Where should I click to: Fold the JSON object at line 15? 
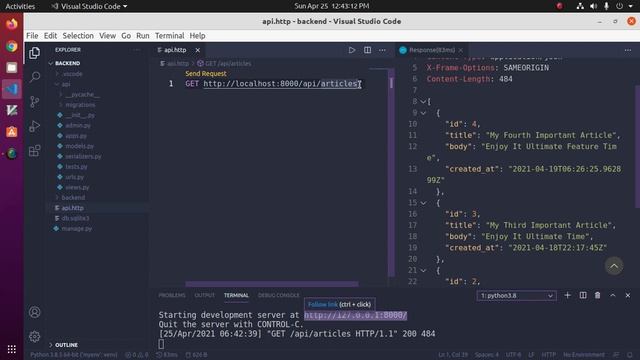(x=423, y=203)
